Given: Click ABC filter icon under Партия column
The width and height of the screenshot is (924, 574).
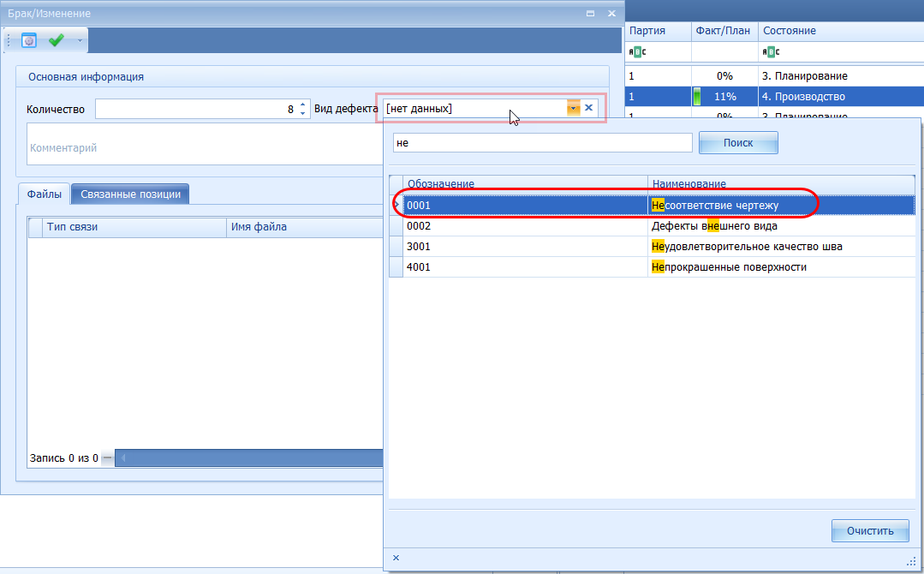Looking at the screenshot, I should click(637, 52).
